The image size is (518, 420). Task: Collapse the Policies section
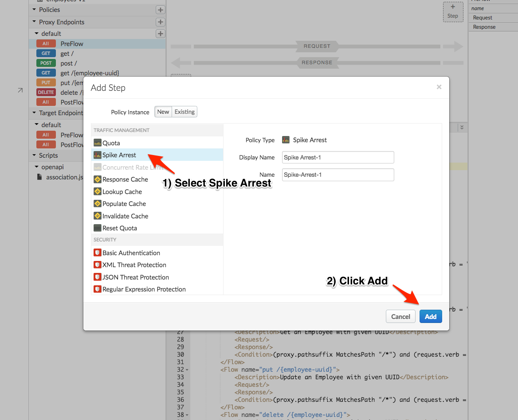(34, 10)
